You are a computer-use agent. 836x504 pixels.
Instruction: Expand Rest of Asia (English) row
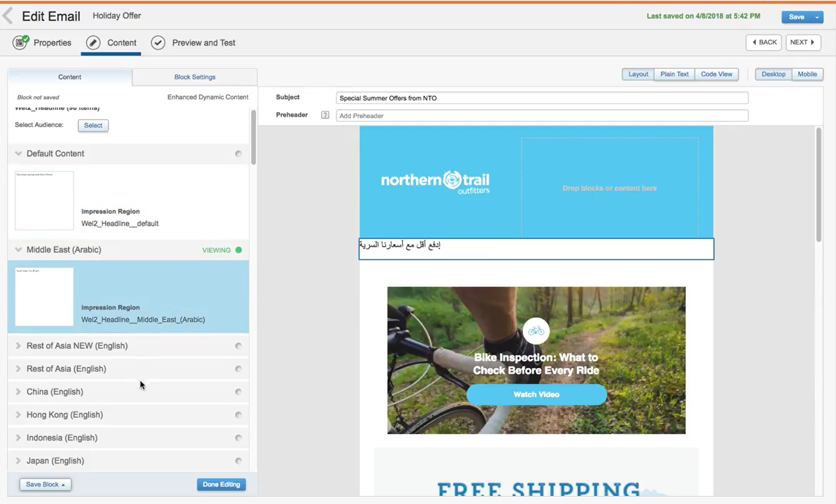pyautogui.click(x=18, y=369)
